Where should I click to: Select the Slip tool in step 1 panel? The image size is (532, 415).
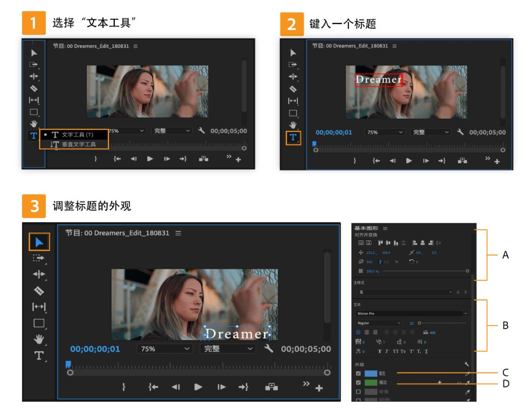33,100
